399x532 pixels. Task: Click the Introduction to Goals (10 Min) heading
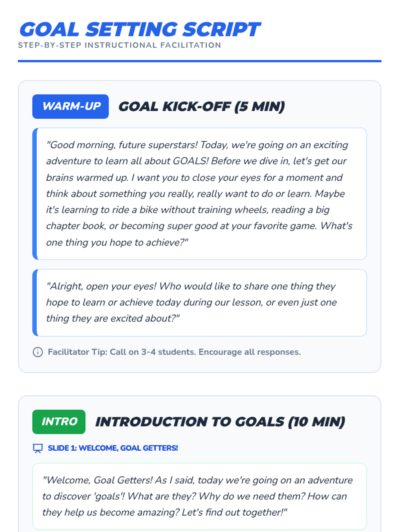click(x=220, y=422)
